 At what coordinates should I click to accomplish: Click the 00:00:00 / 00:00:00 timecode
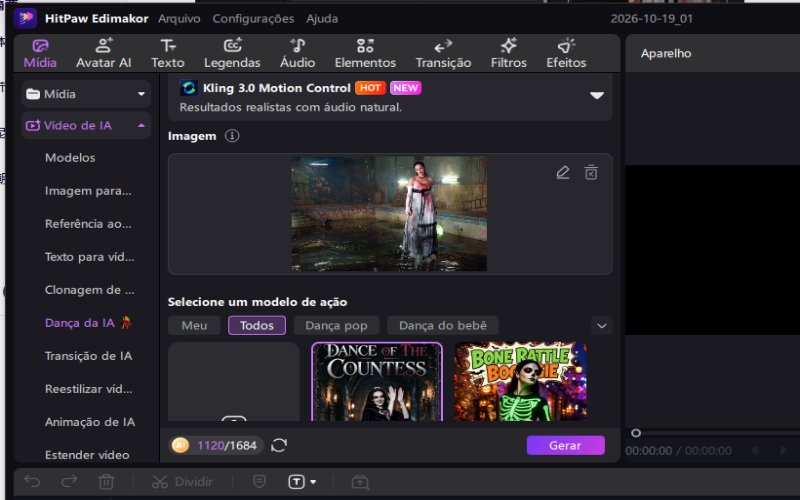click(678, 451)
